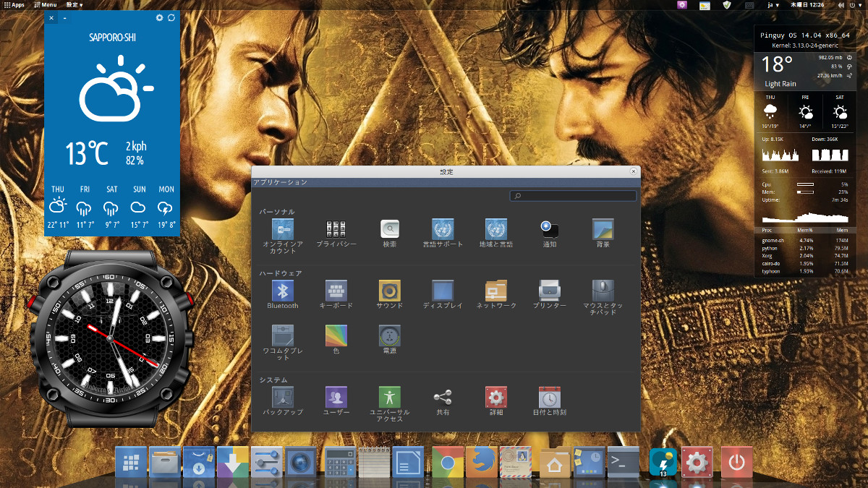Open the mail stamp icon in dock

516,463
